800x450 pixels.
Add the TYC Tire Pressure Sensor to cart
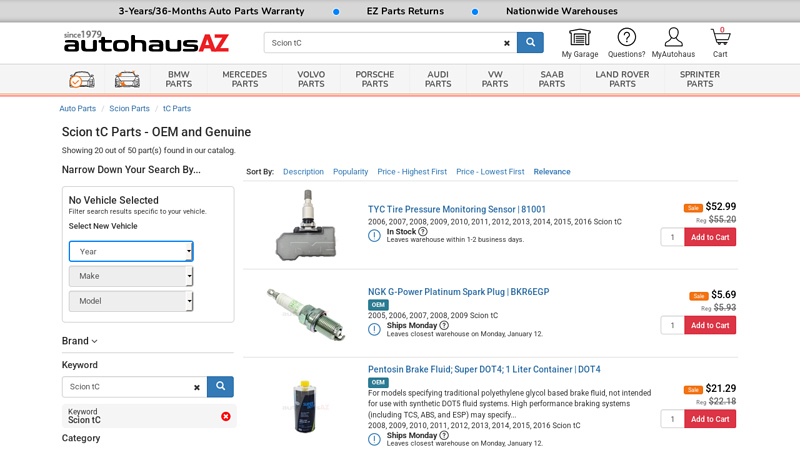point(710,237)
